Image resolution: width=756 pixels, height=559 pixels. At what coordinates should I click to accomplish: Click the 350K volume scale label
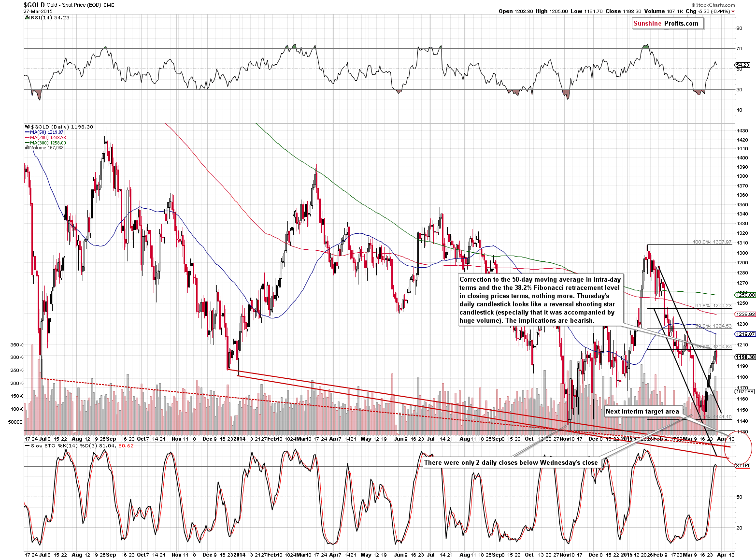[16, 345]
